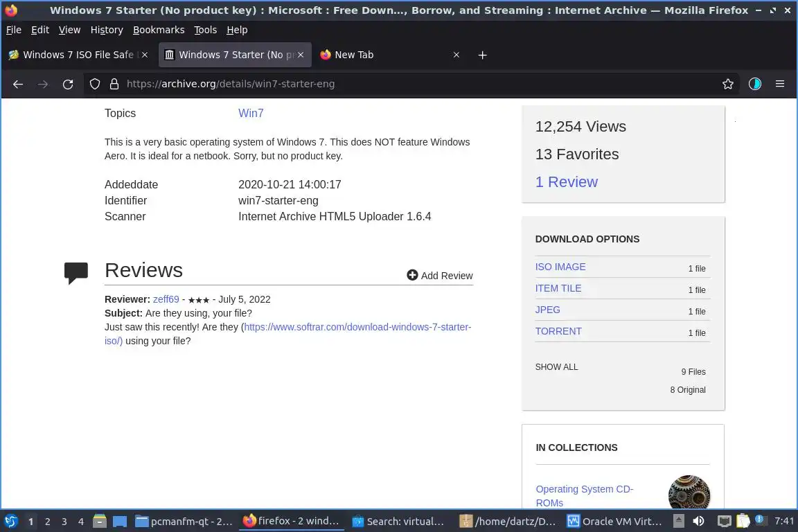Viewport: 798px width, 532px height.
Task: Click the Add Review plus icon
Action: (x=412, y=275)
